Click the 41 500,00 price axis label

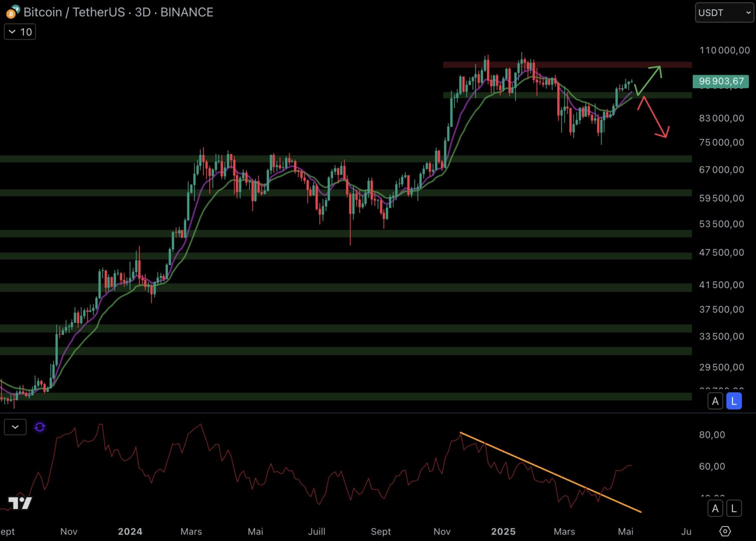point(721,285)
